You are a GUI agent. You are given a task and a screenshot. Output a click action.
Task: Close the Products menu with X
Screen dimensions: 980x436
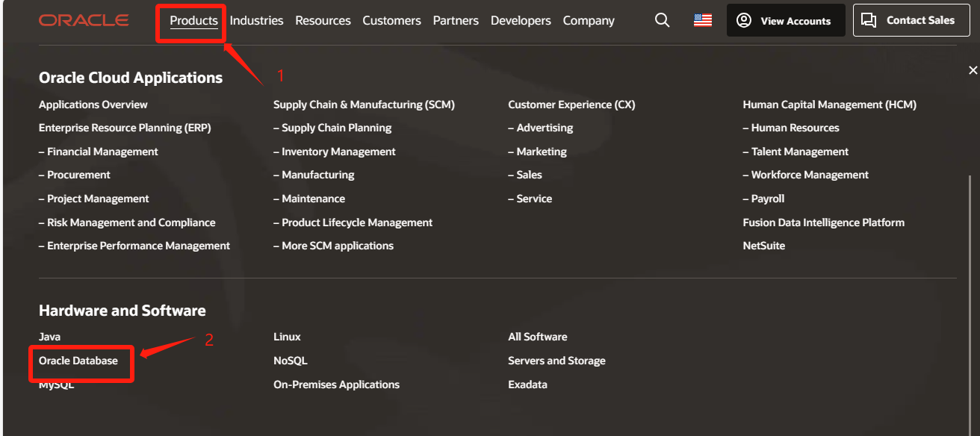tap(973, 70)
